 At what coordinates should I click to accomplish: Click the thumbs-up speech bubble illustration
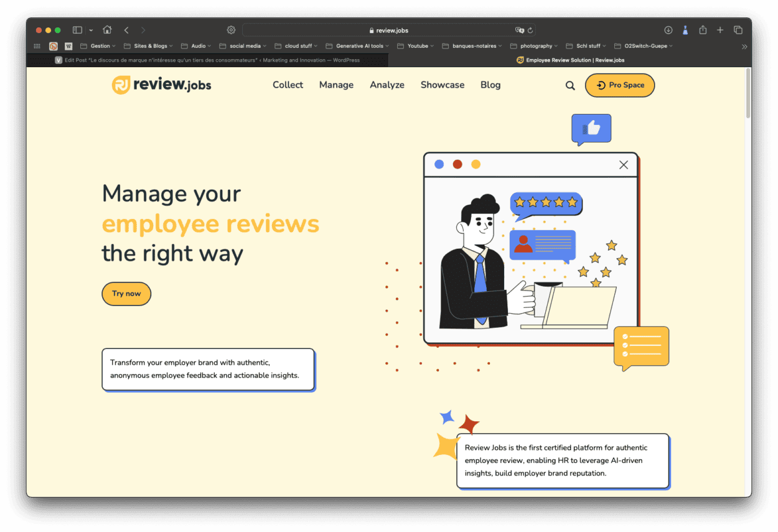pyautogui.click(x=591, y=129)
